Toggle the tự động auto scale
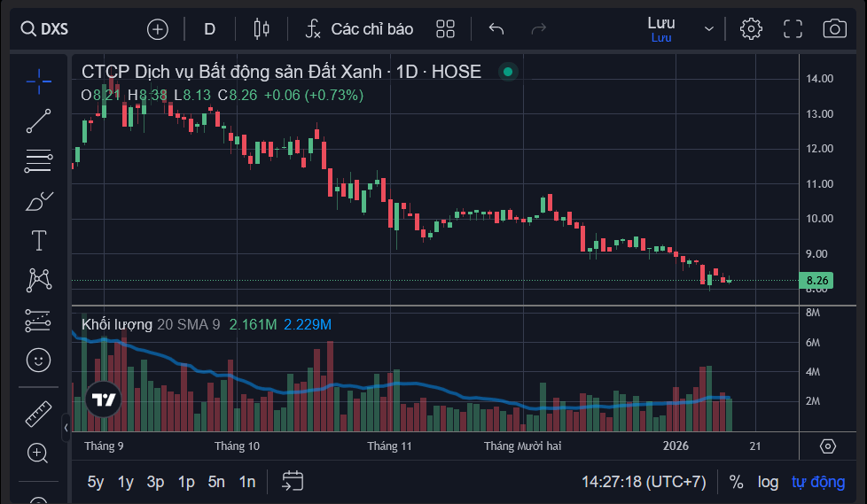 [817, 482]
